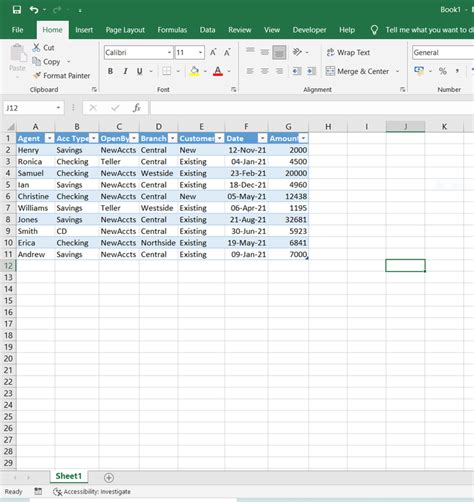This screenshot has width=474, height=502.
Task: Click the Increase Font Size icon
Action: pyautogui.click(x=213, y=52)
